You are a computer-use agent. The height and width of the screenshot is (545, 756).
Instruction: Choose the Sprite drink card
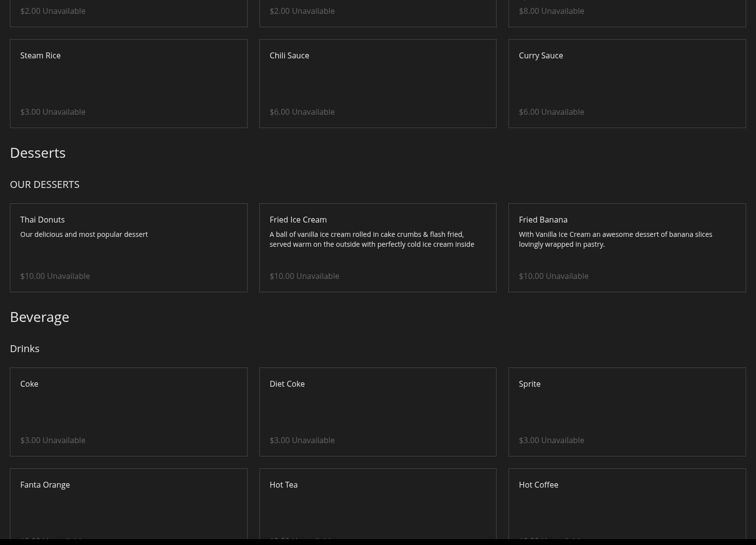point(627,411)
